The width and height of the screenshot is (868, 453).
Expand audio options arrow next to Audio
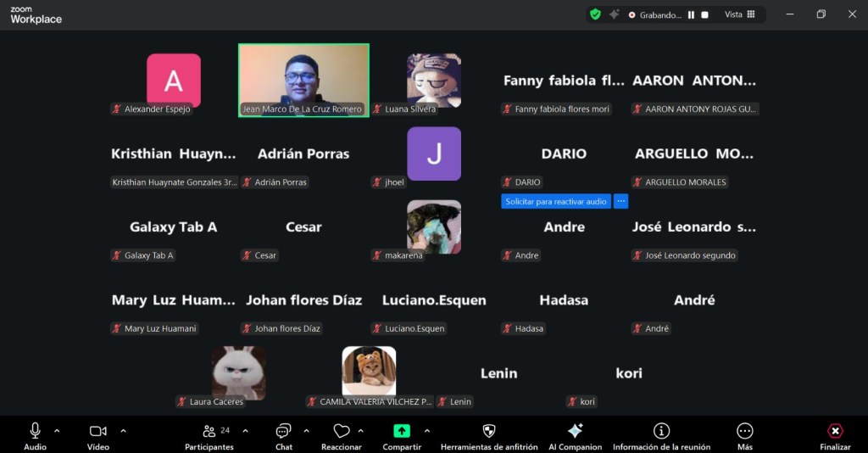[x=57, y=430]
